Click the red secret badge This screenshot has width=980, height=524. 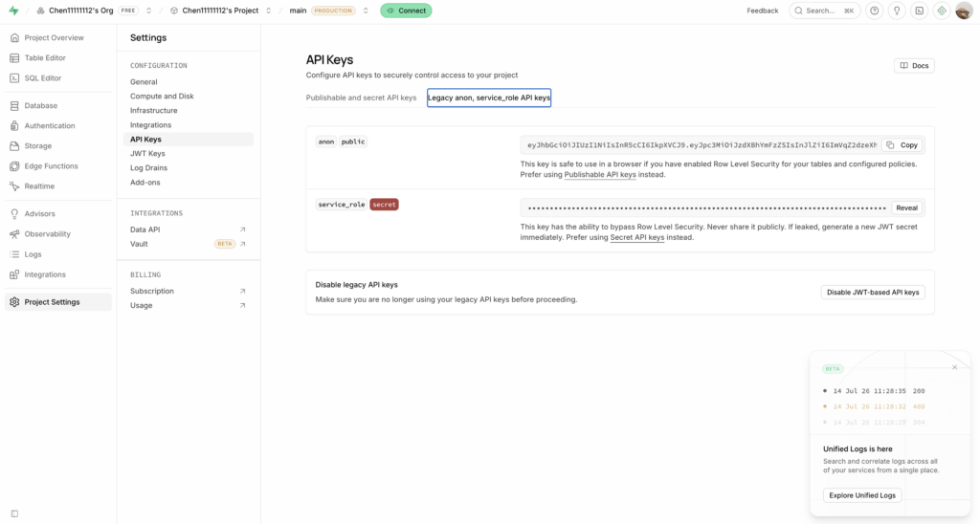384,205
